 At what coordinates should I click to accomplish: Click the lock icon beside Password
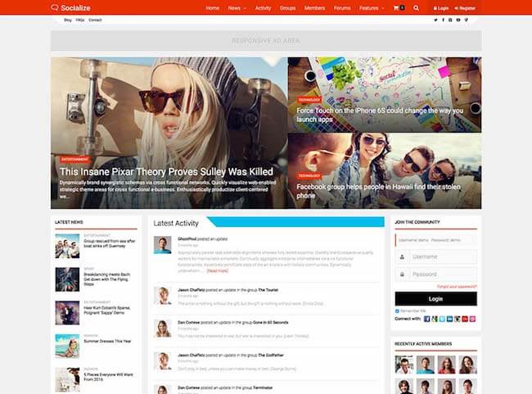pos(402,274)
